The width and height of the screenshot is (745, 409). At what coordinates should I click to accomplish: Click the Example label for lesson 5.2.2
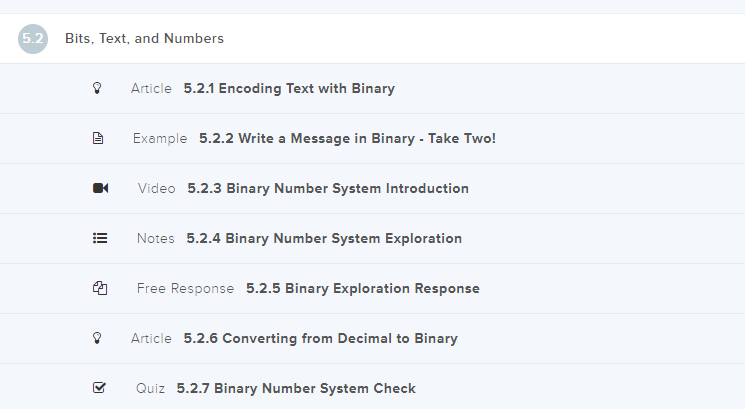point(160,138)
